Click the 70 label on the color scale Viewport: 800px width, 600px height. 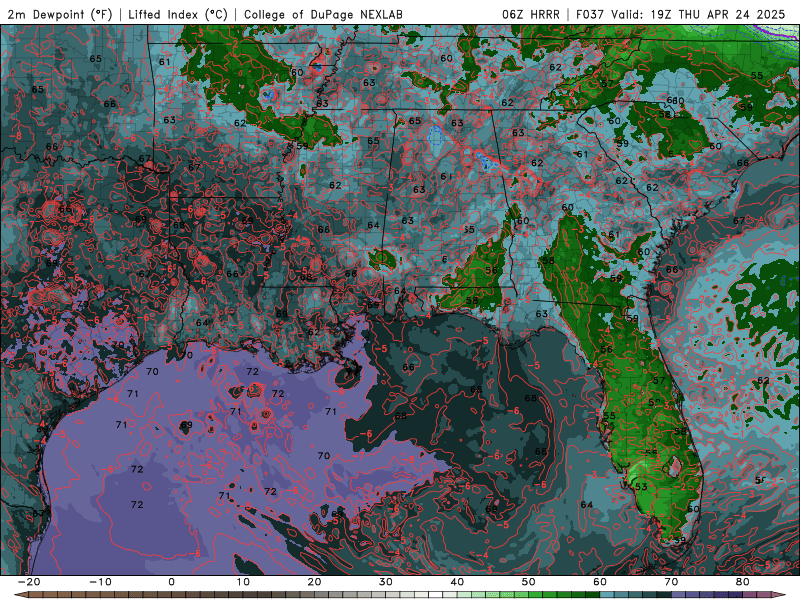click(671, 582)
